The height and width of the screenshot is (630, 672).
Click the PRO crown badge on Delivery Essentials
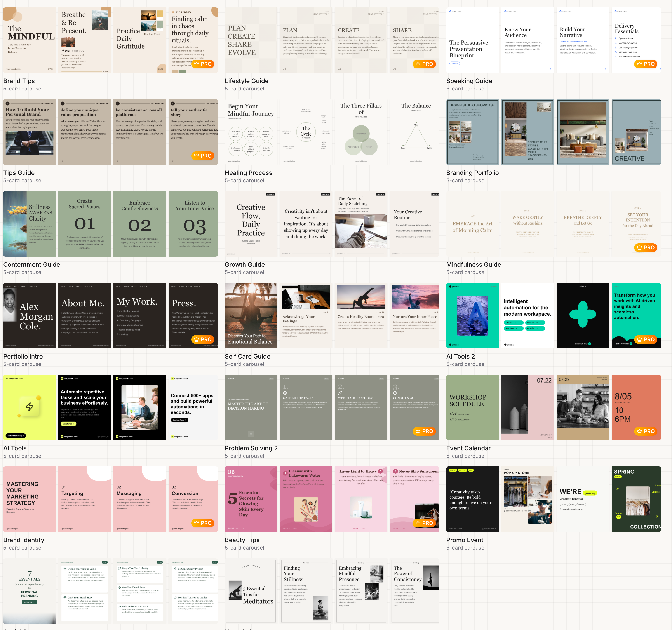click(x=646, y=64)
